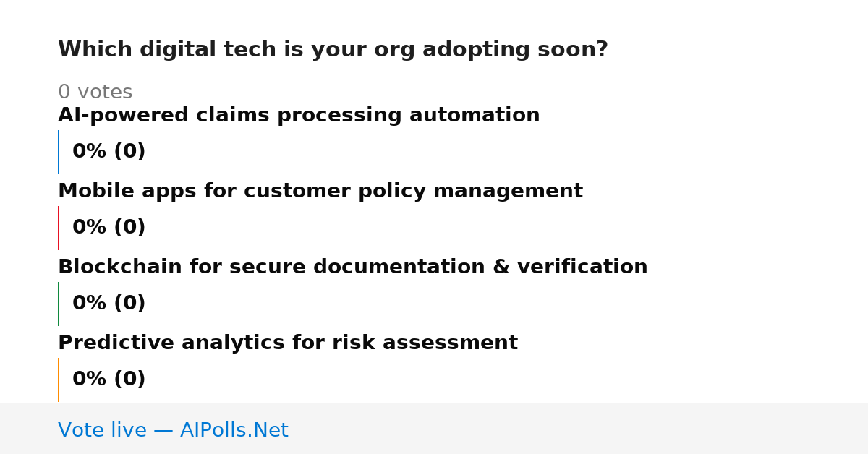Pick Blockchain for secure documentation & verification
The width and height of the screenshot is (868, 454).
(x=353, y=267)
